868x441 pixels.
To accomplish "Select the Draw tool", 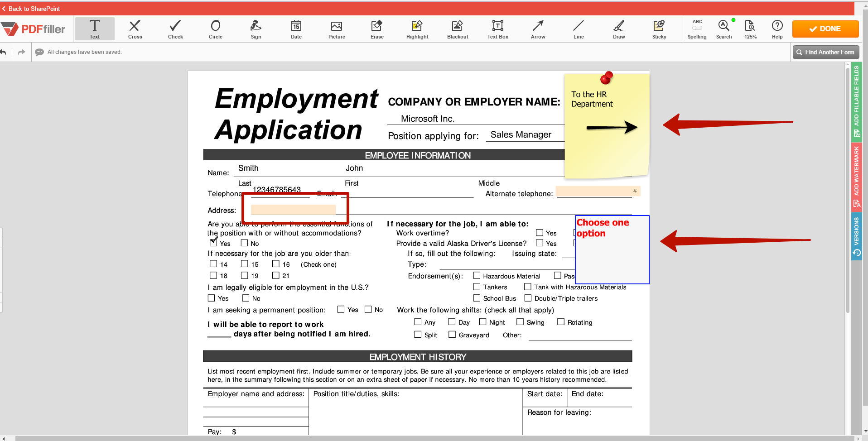I will (x=619, y=29).
